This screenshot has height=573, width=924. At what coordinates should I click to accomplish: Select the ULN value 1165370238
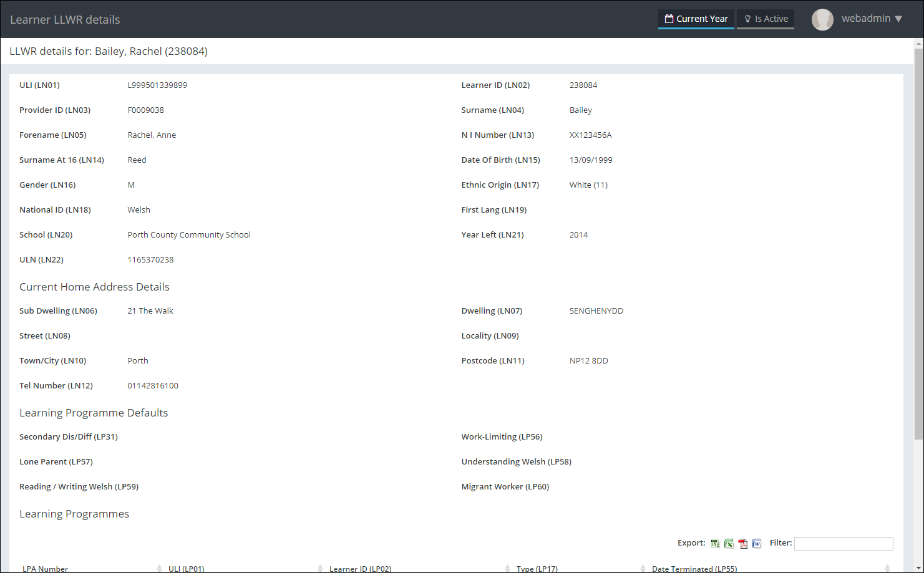pyautogui.click(x=150, y=260)
